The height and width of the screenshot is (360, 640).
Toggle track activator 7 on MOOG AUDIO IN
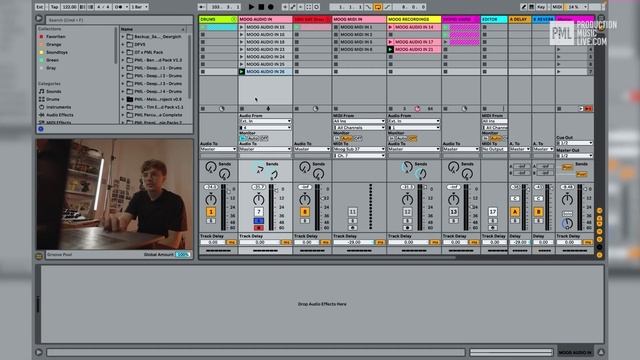point(259,212)
